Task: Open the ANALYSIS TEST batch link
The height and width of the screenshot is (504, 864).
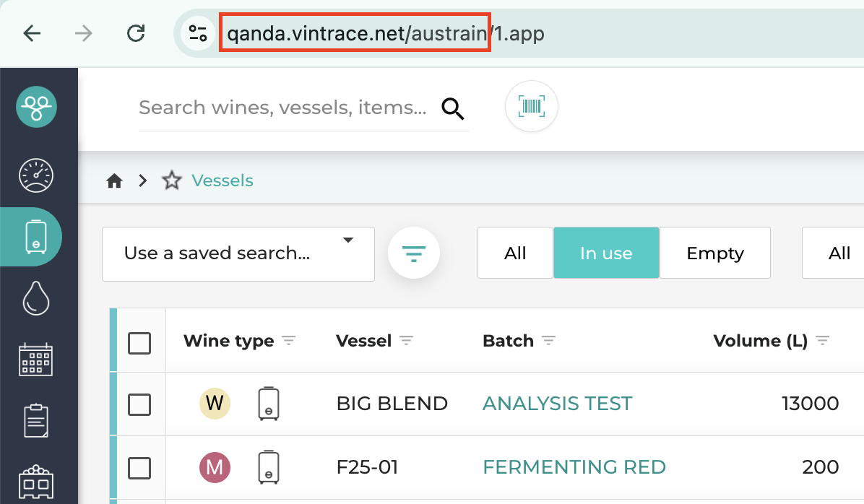Action: coord(557,404)
